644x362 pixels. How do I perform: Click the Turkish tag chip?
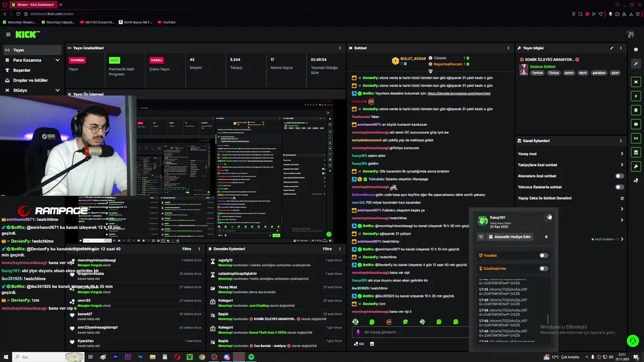pos(537,73)
